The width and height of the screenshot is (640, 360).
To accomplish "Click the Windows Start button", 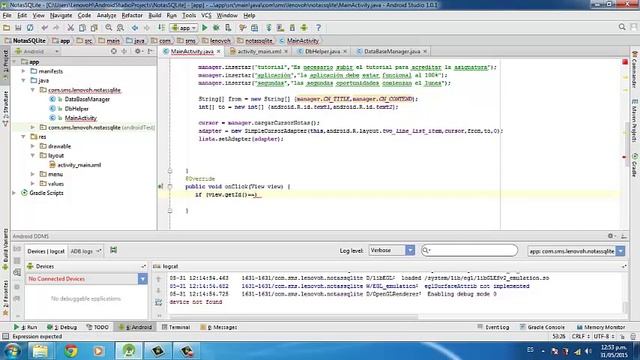I will [x=12, y=351].
